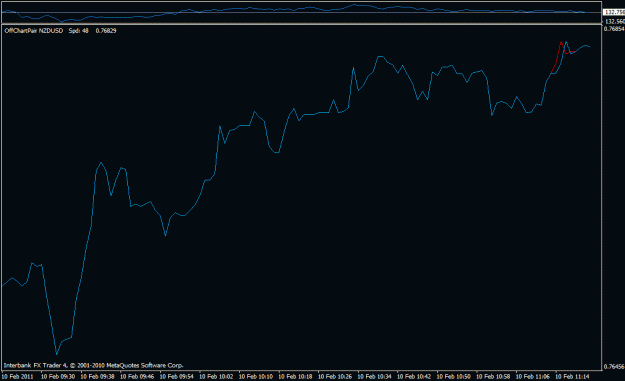Select the 10 Feb 10:42 time label
Image resolution: width=625 pixels, height=381 pixels.
pyautogui.click(x=414, y=376)
